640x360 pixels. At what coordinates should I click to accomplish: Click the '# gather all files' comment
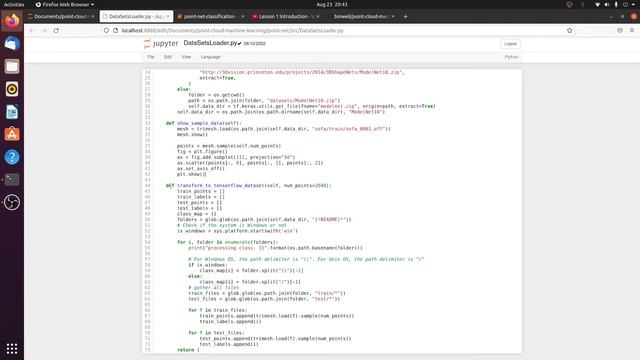[213, 287]
